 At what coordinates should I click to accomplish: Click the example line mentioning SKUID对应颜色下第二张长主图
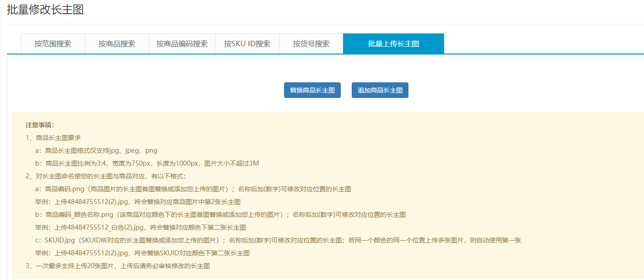[x=142, y=253]
